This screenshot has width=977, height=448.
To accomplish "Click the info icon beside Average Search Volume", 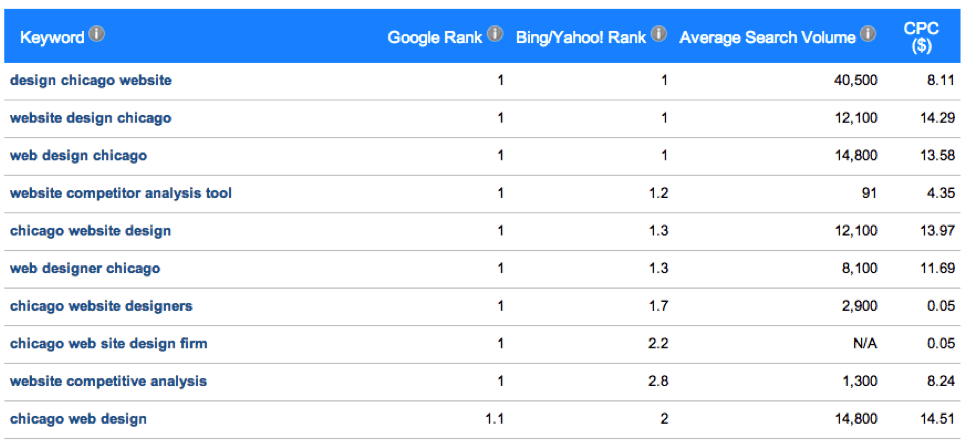I will [x=868, y=34].
